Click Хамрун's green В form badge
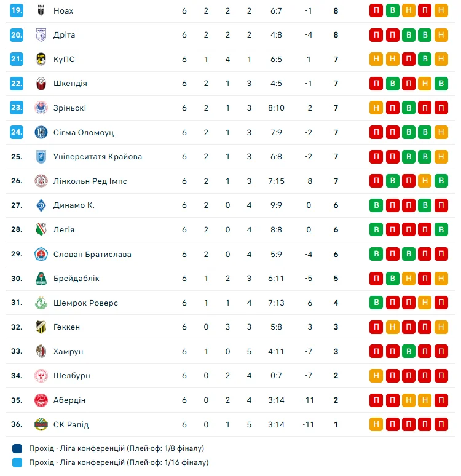The height and width of the screenshot is (476, 461). point(408,351)
